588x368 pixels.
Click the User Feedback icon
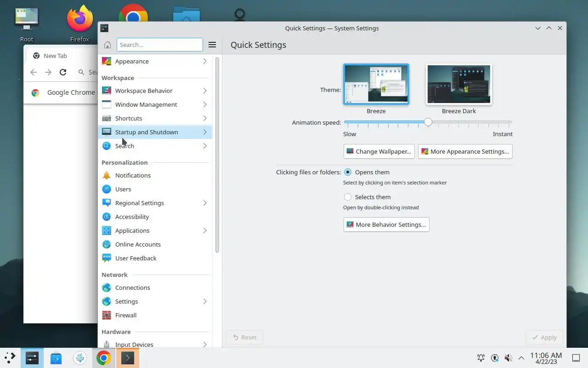coord(107,258)
